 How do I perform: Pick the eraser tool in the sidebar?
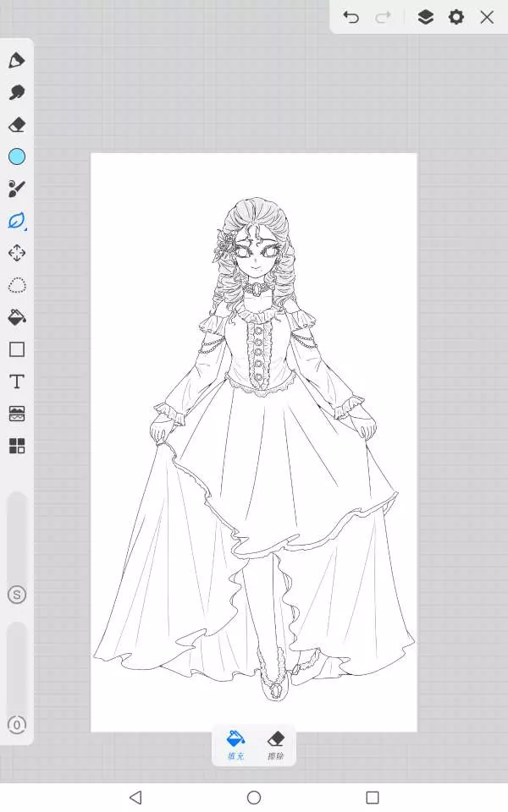[17, 124]
